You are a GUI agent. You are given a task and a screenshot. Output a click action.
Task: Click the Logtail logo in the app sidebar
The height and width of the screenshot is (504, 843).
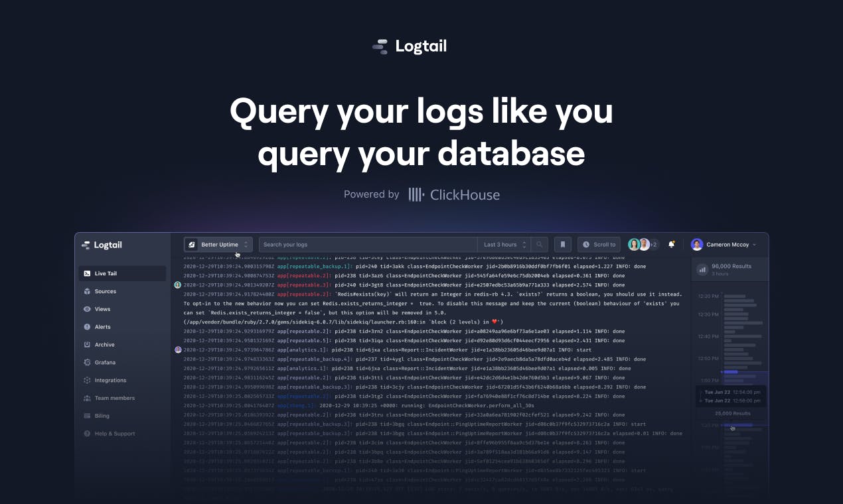click(102, 245)
